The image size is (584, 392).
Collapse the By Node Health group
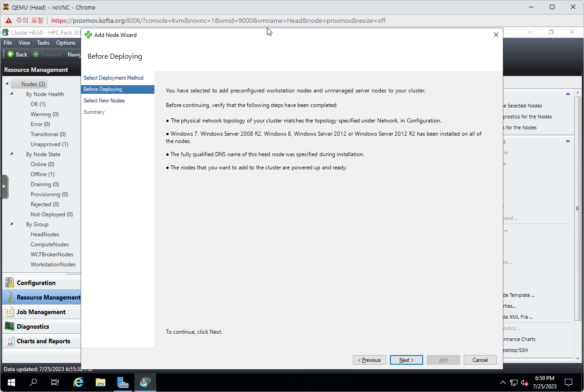(x=12, y=94)
